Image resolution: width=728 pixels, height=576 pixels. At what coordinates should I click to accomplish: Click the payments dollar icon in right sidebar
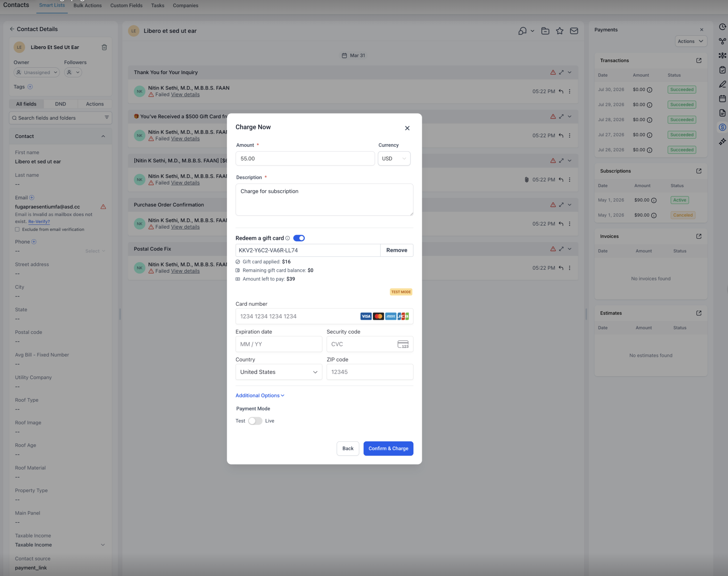(x=722, y=127)
